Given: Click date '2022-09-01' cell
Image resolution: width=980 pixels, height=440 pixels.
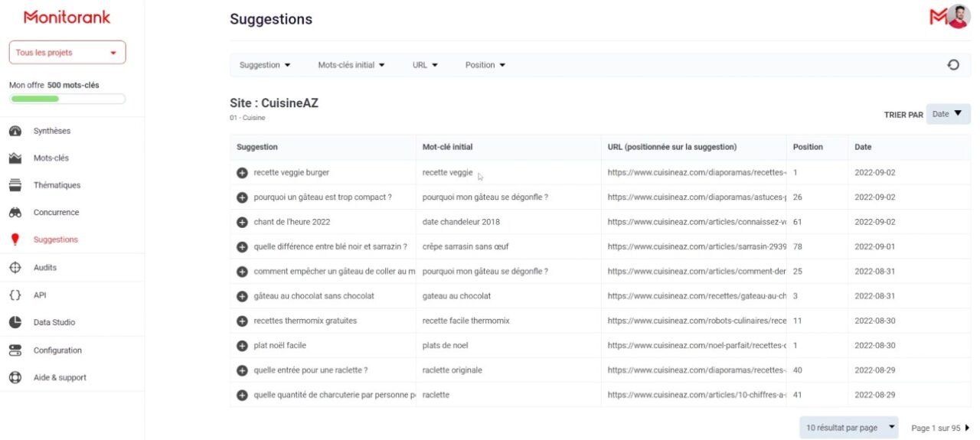Looking at the screenshot, I should 875,246.
